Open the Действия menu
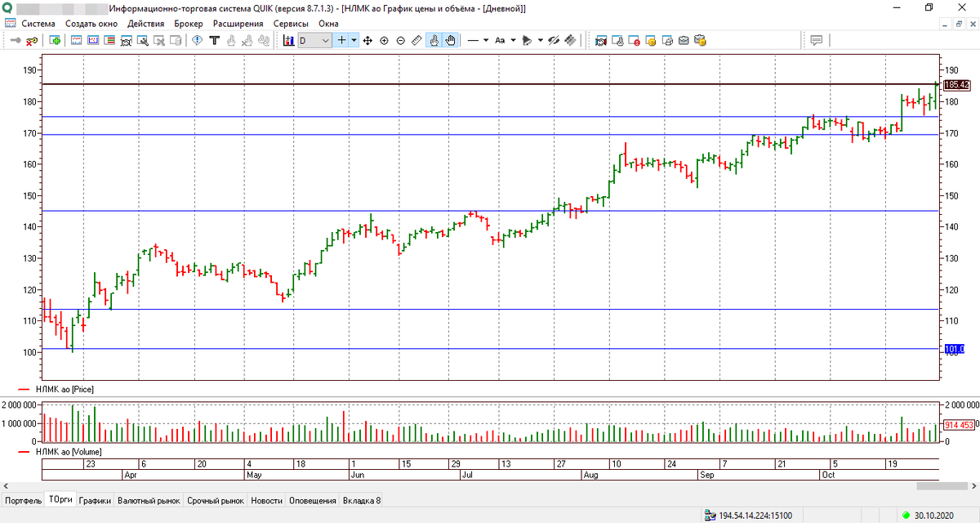The width and height of the screenshot is (980, 523). [146, 24]
